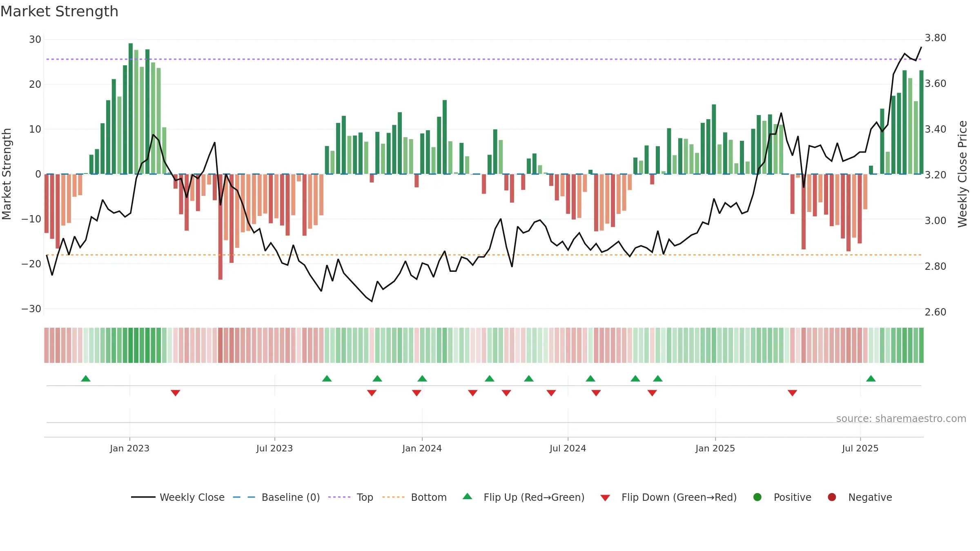Click the Jan 2024 date label
This screenshot has height=551, width=980.
click(422, 448)
